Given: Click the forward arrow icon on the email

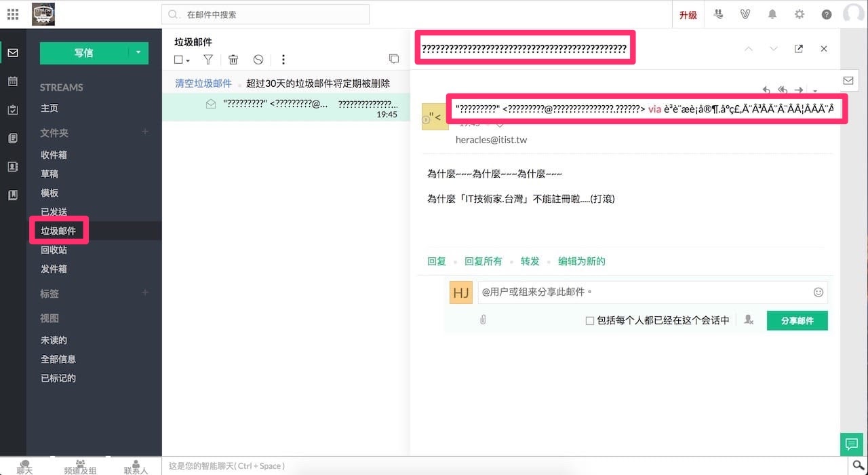Looking at the screenshot, I should (799, 90).
